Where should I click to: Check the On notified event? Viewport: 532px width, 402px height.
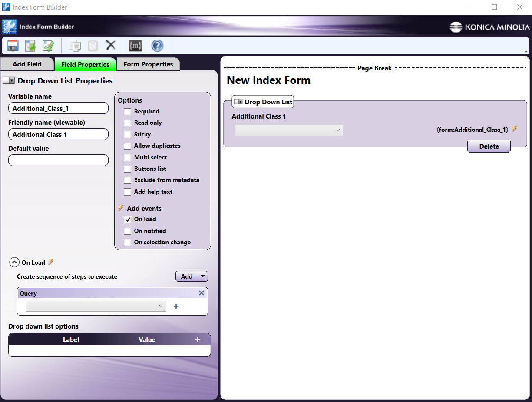click(127, 231)
